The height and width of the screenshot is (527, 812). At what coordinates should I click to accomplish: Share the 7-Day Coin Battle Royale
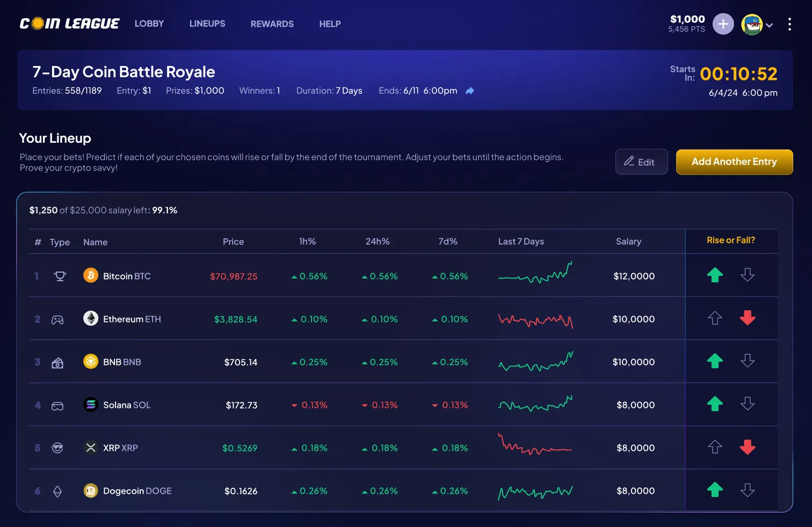[x=470, y=91]
